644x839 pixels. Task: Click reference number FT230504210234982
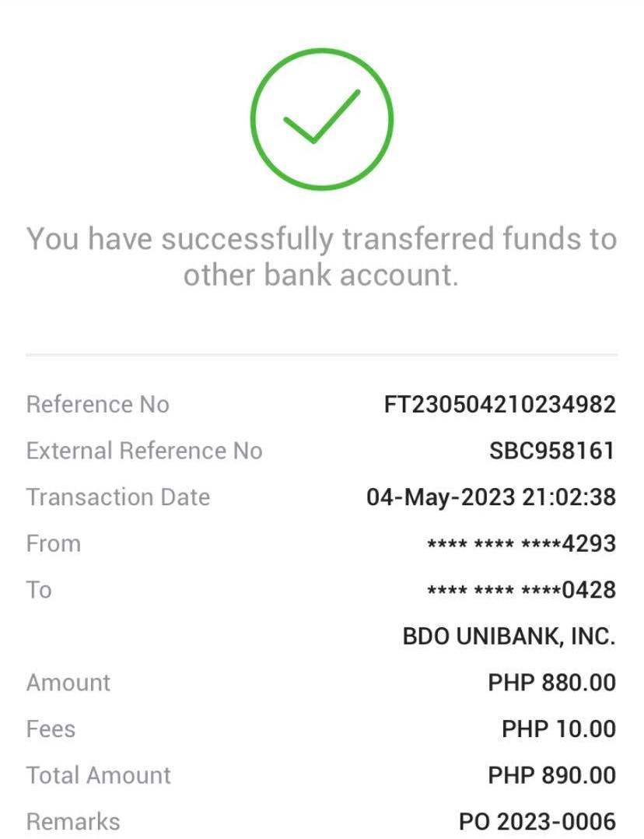[499, 405]
